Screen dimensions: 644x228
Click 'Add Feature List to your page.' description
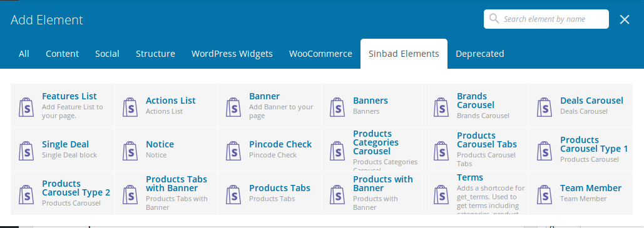click(x=73, y=111)
